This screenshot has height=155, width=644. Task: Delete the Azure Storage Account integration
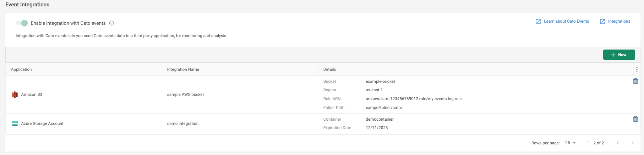coord(635,119)
